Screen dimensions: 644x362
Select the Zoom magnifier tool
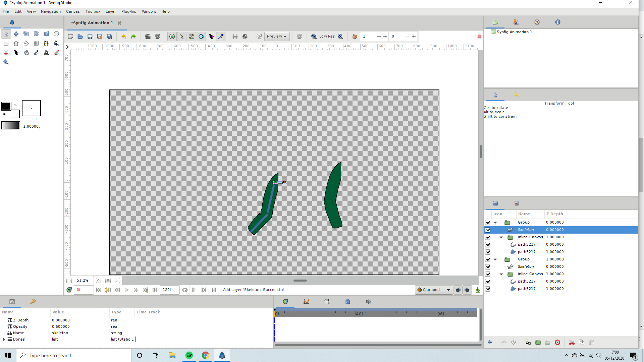coord(6,62)
